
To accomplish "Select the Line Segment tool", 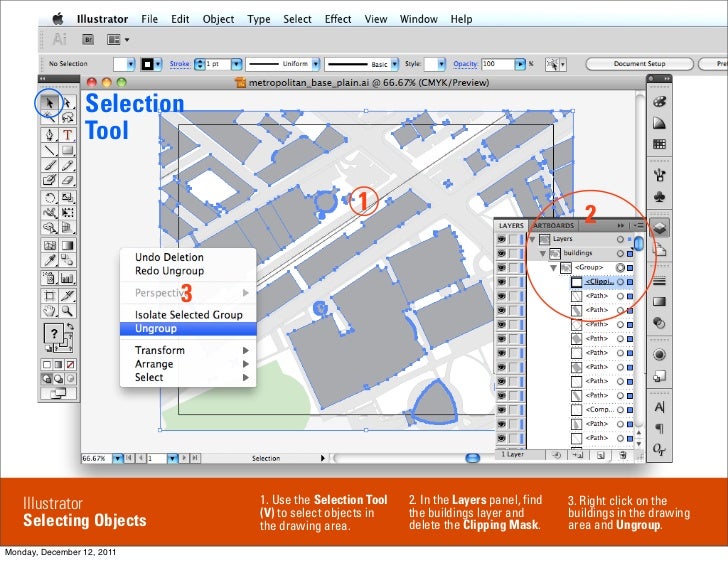I will point(49,150).
